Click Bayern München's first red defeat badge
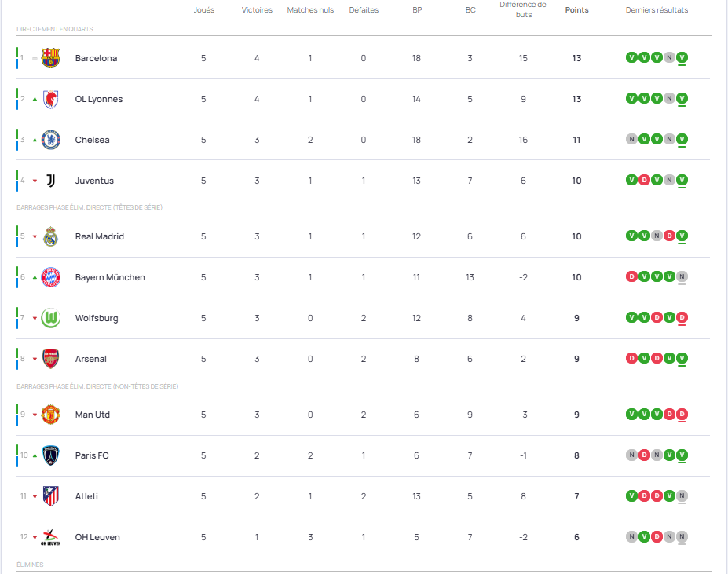Screen dimensions: 728x574 point(631,276)
